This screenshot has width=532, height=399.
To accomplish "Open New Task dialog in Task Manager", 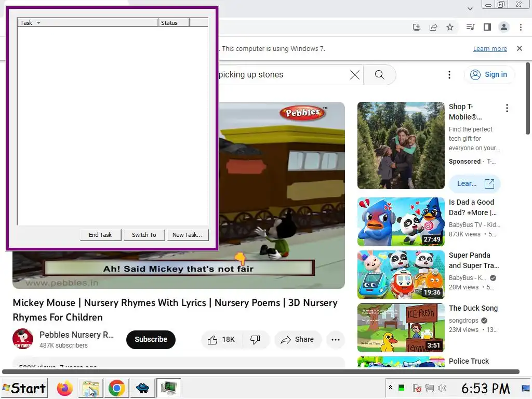I will coord(188,235).
